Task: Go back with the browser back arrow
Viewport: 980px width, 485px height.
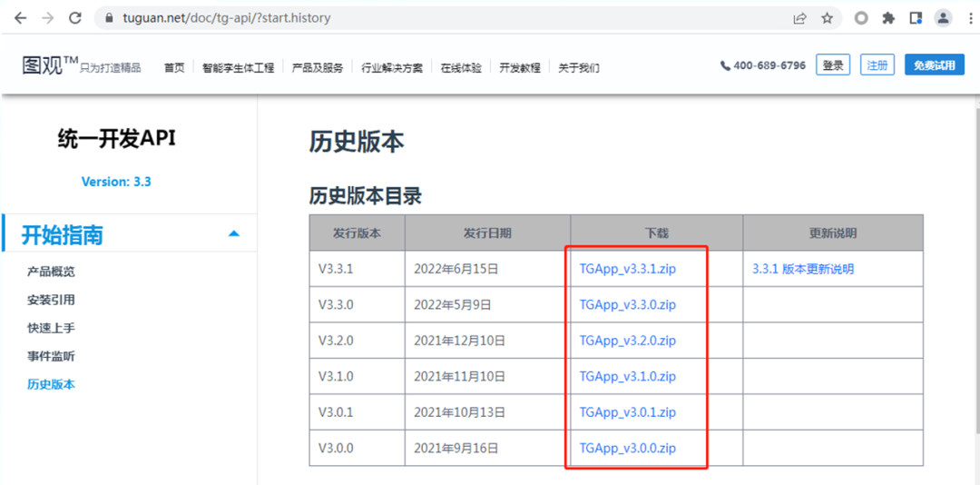Action: [x=21, y=18]
